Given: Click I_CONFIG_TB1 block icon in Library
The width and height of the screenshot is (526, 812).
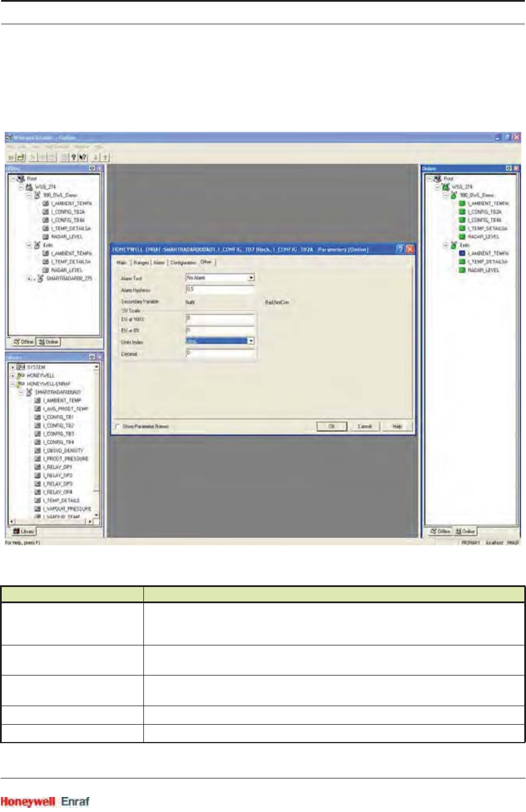Looking at the screenshot, I should 38,417.
